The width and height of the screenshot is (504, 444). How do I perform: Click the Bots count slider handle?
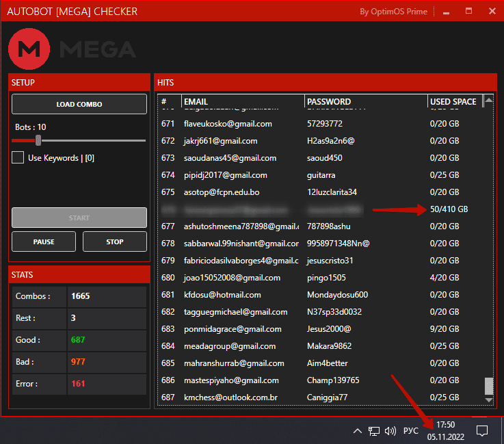click(x=38, y=140)
